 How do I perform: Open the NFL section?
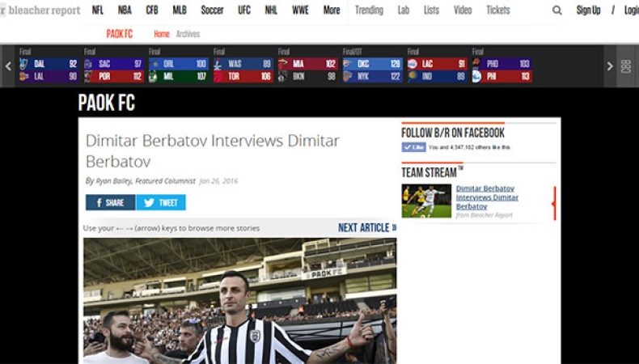[x=98, y=11]
